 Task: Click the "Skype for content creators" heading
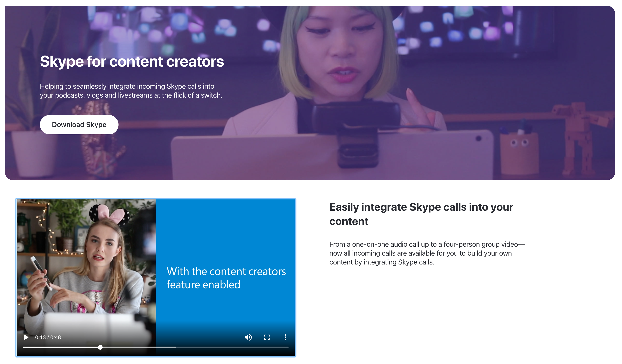pos(132,61)
